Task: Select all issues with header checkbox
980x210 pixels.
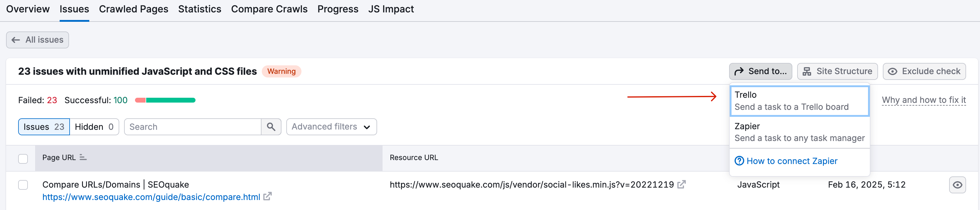Action: pos(23,158)
